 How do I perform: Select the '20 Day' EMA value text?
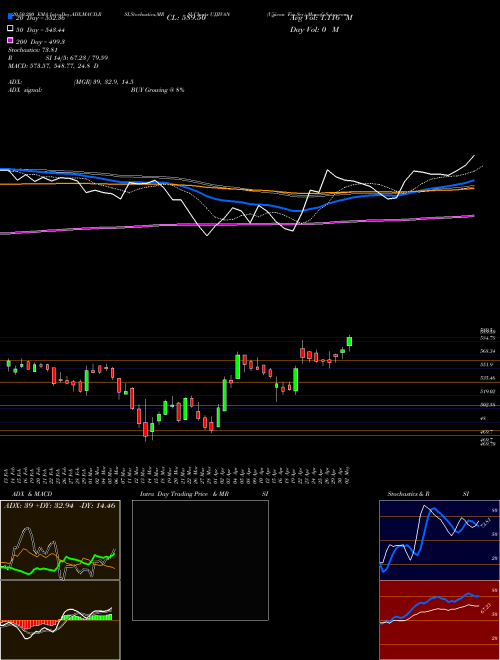(40, 18)
